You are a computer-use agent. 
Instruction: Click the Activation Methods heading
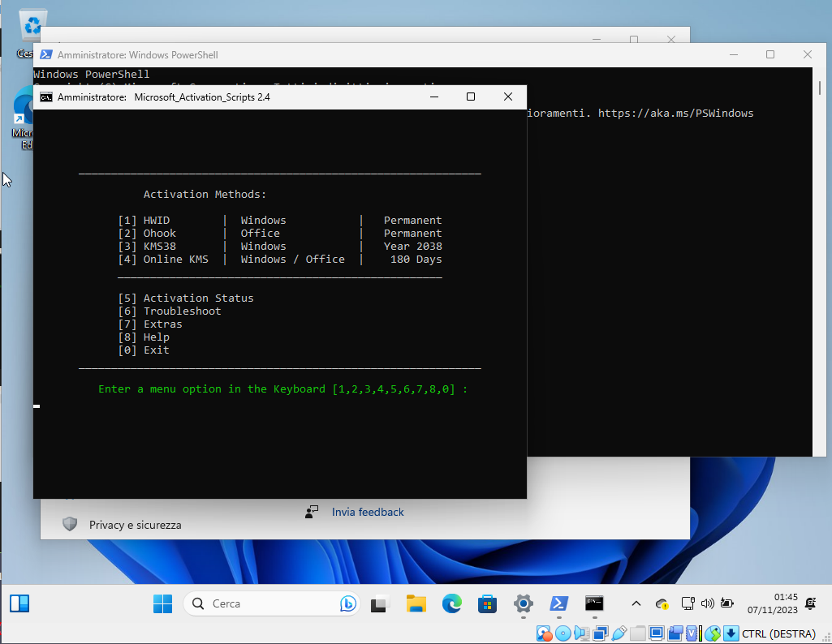(x=205, y=194)
